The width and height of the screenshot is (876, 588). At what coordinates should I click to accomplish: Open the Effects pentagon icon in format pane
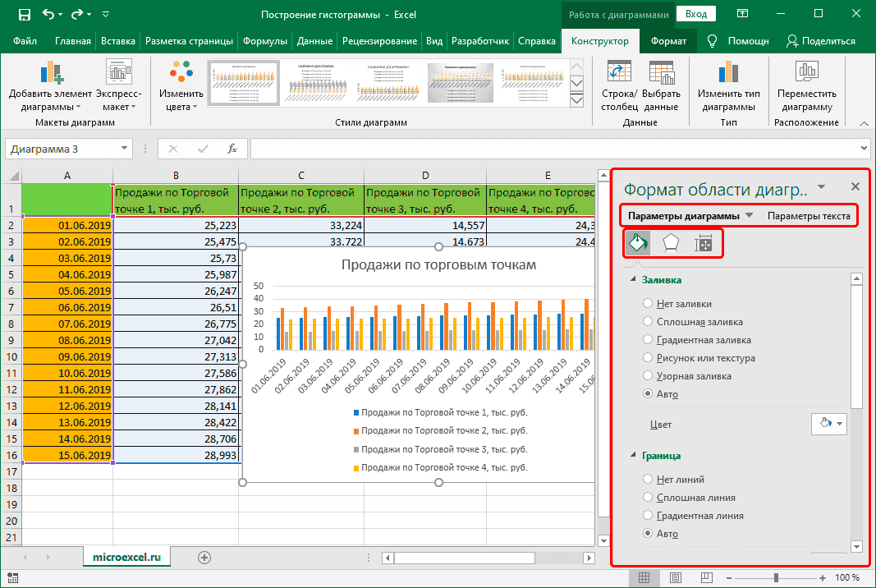[671, 243]
